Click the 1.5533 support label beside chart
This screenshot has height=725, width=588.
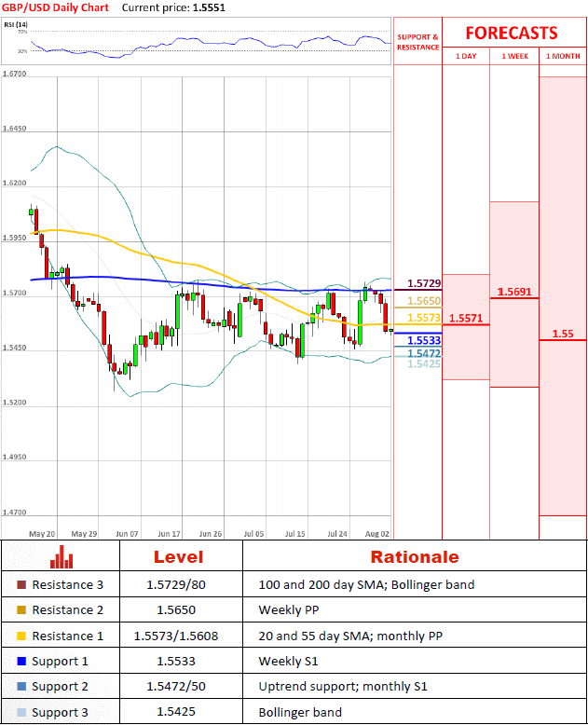point(424,341)
